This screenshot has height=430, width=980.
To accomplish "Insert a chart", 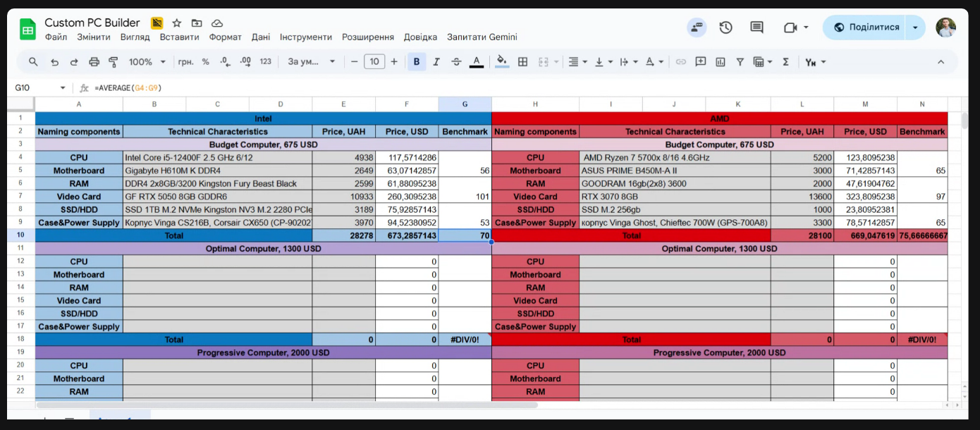I will pos(720,62).
